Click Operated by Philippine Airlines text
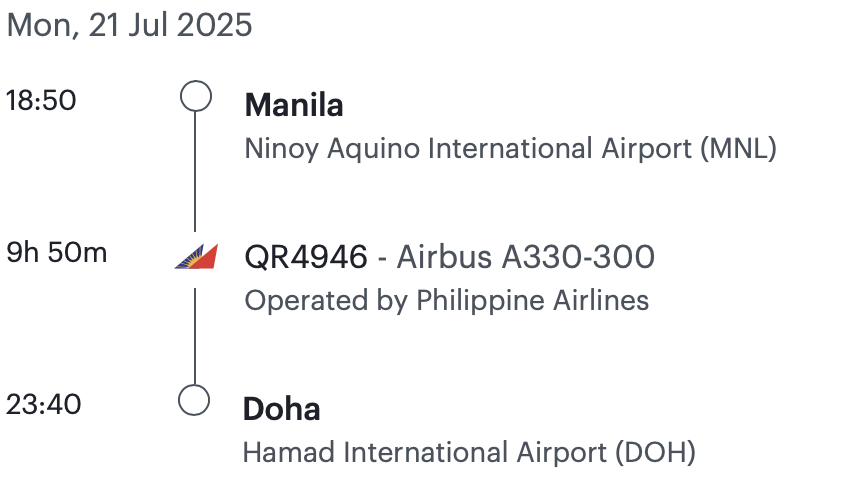The width and height of the screenshot is (862, 484). pos(447,301)
